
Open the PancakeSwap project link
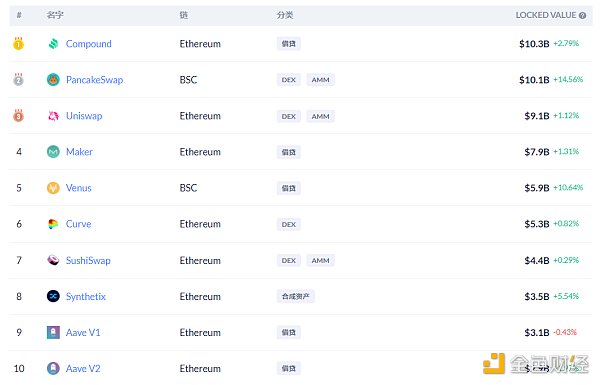pyautogui.click(x=95, y=80)
